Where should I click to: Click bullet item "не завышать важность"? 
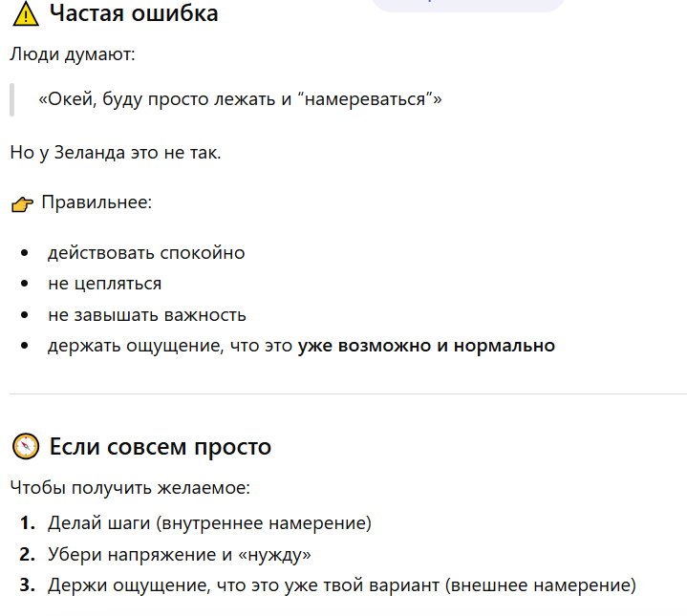(x=147, y=315)
